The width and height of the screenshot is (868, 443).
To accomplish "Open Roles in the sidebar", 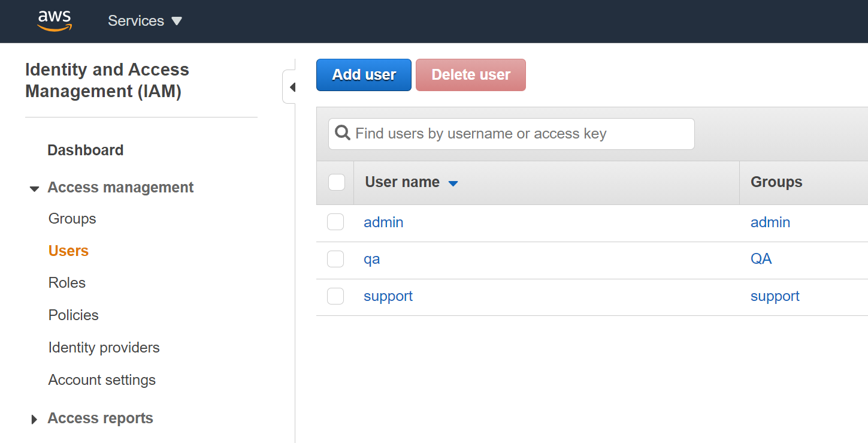I will click(x=67, y=283).
